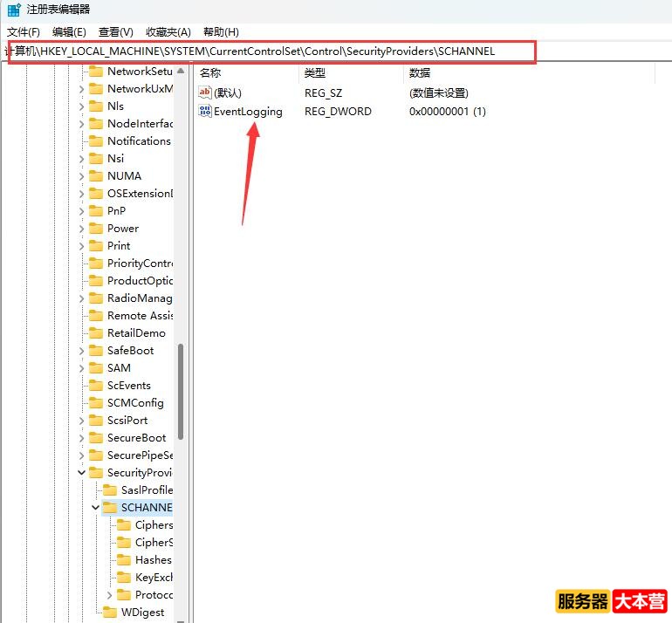The width and height of the screenshot is (672, 623).
Task: Collapse the SCHANNEL tree node
Action: click(96, 508)
